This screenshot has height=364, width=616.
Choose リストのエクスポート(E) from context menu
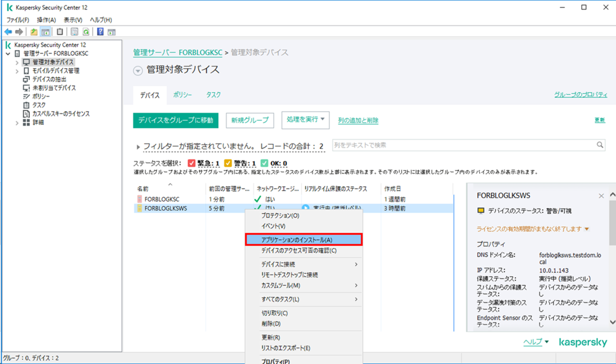coord(304,348)
